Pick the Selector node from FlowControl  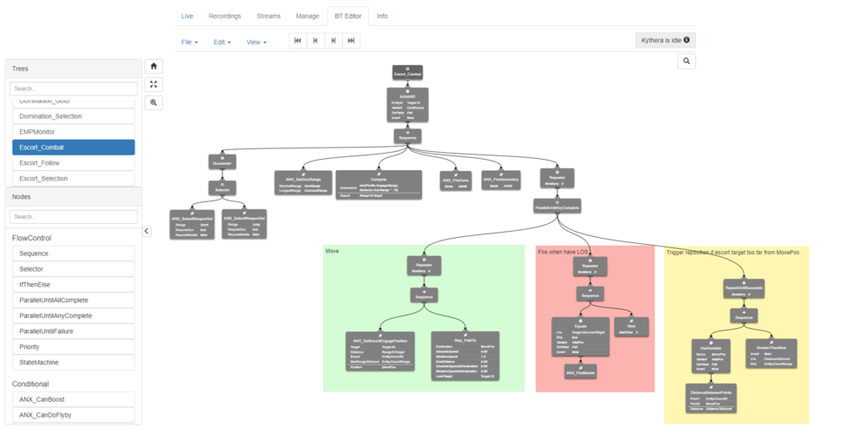pos(74,269)
